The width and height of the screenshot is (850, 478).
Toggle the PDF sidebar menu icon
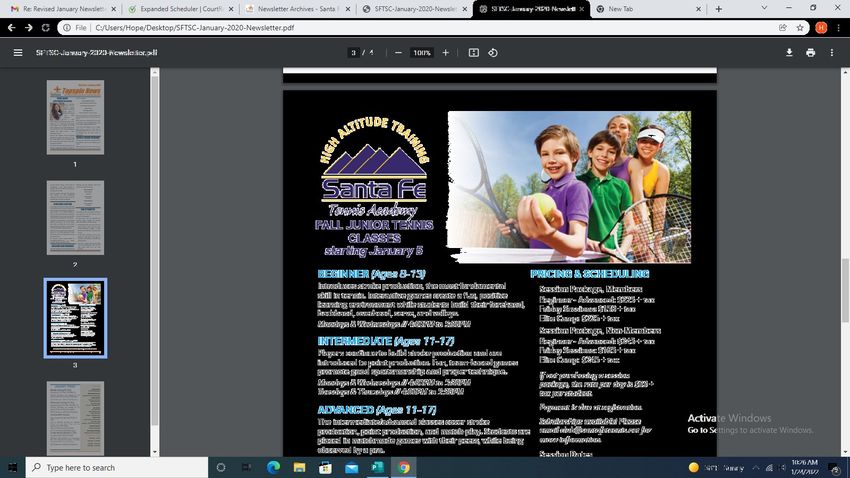click(x=18, y=53)
